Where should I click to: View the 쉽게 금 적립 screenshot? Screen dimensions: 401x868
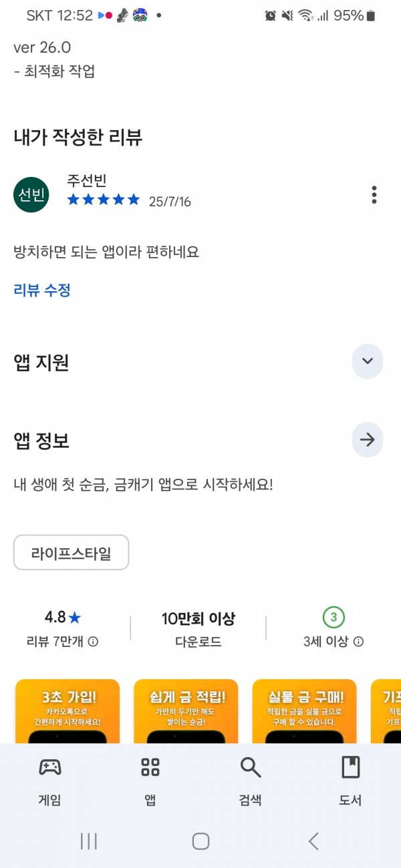click(186, 711)
